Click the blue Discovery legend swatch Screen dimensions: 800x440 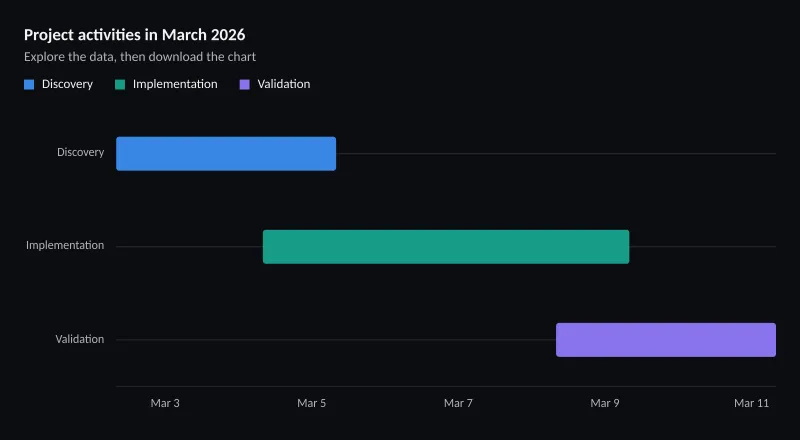[29, 85]
